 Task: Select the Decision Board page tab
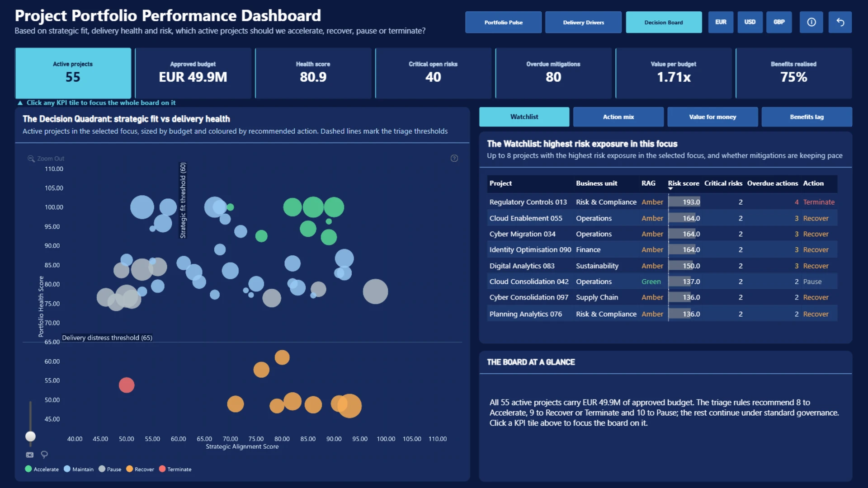(x=664, y=22)
